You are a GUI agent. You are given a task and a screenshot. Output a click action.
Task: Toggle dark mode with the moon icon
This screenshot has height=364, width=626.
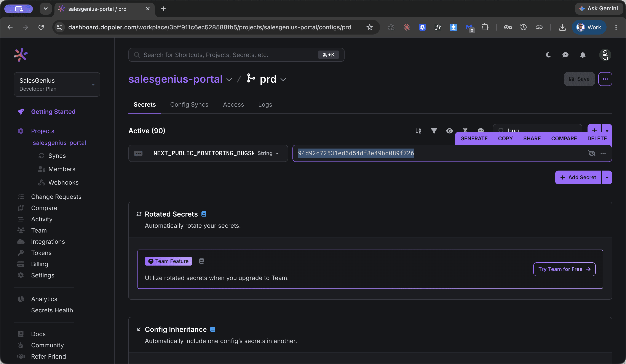(x=548, y=55)
